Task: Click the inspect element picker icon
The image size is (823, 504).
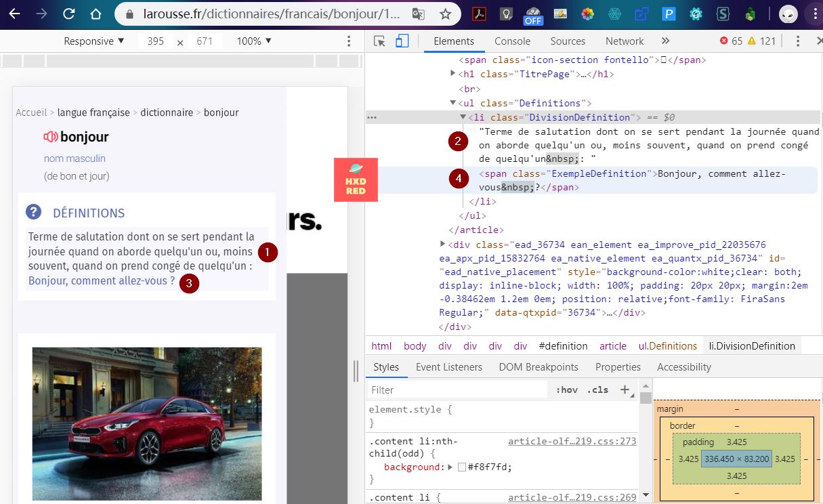Action: 379,41
